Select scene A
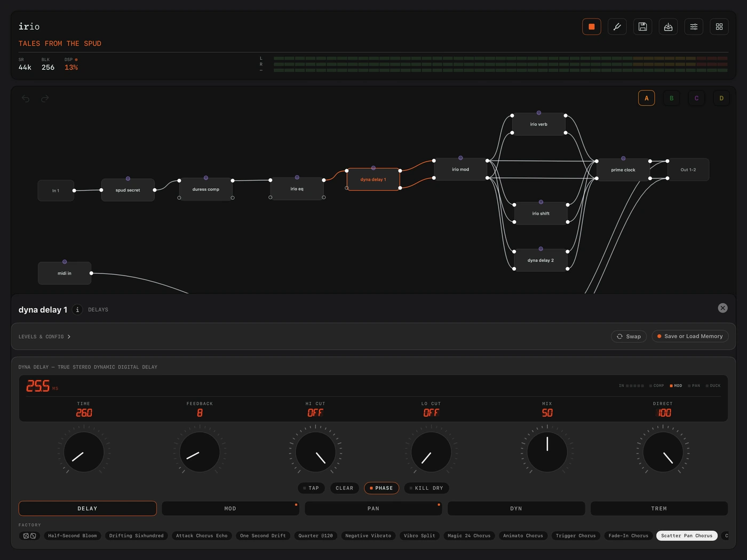The image size is (747, 560). 647,98
